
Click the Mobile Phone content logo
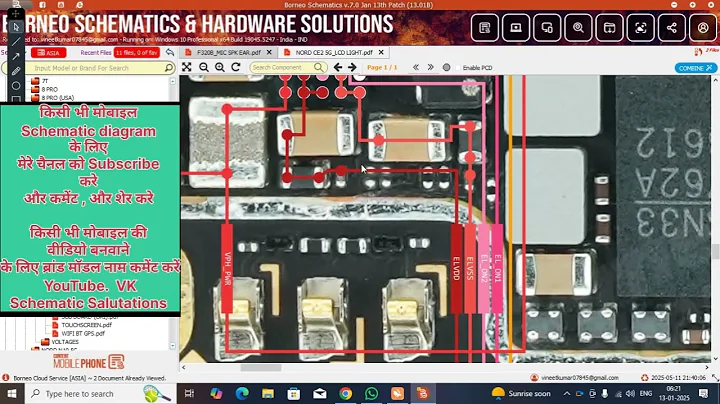coord(89,362)
